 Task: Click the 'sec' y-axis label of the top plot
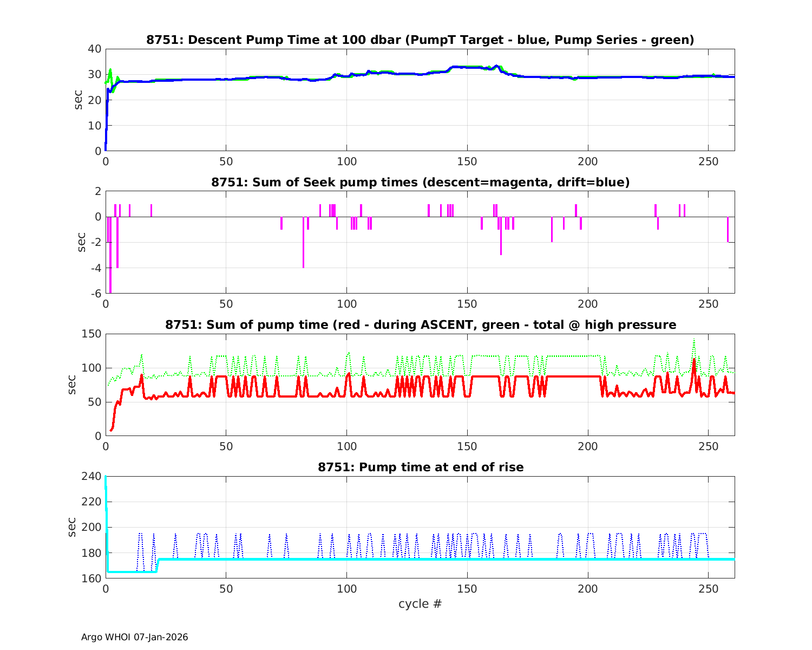(x=78, y=100)
